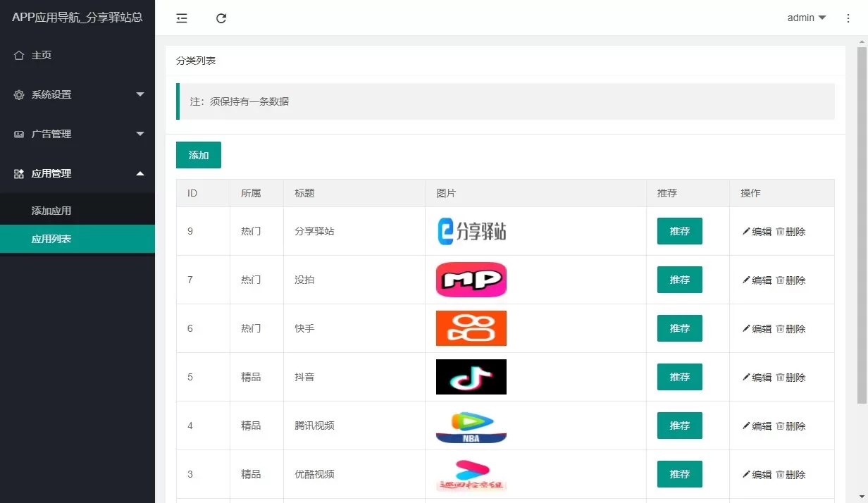Edit the 分享驿站 row

point(757,232)
